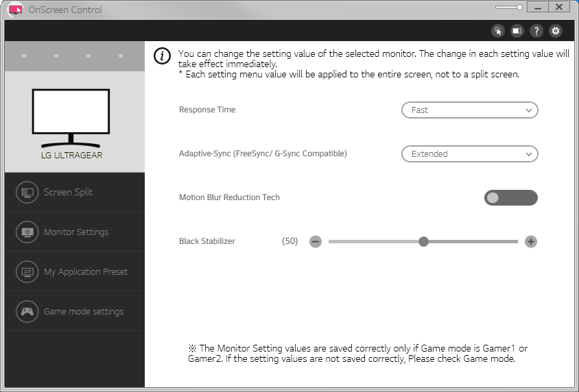Viewport: 579px width, 392px height.
Task: Click the gamepad icon for Game mode
Action: pyautogui.click(x=27, y=312)
